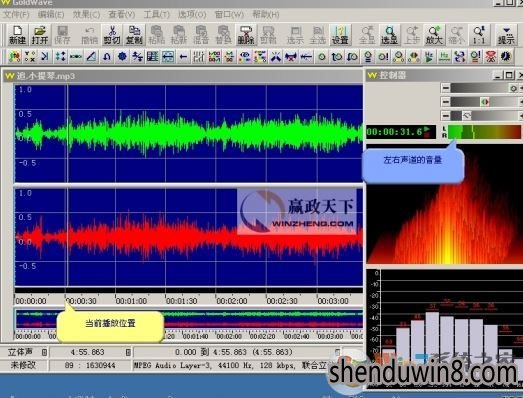523x398 pixels.
Task: Open the 查看(V) menu
Action: pyautogui.click(x=122, y=14)
